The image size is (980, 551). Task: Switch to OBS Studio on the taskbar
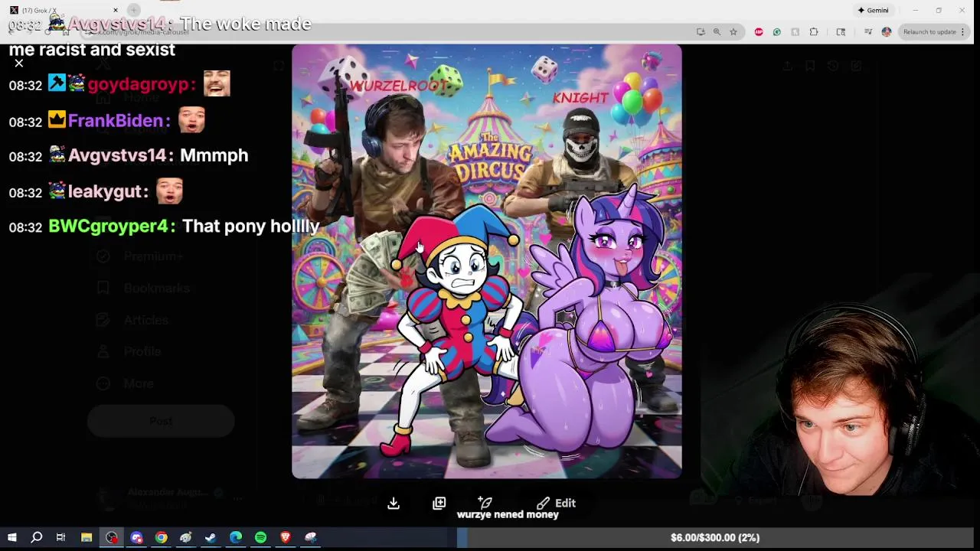pos(112,537)
